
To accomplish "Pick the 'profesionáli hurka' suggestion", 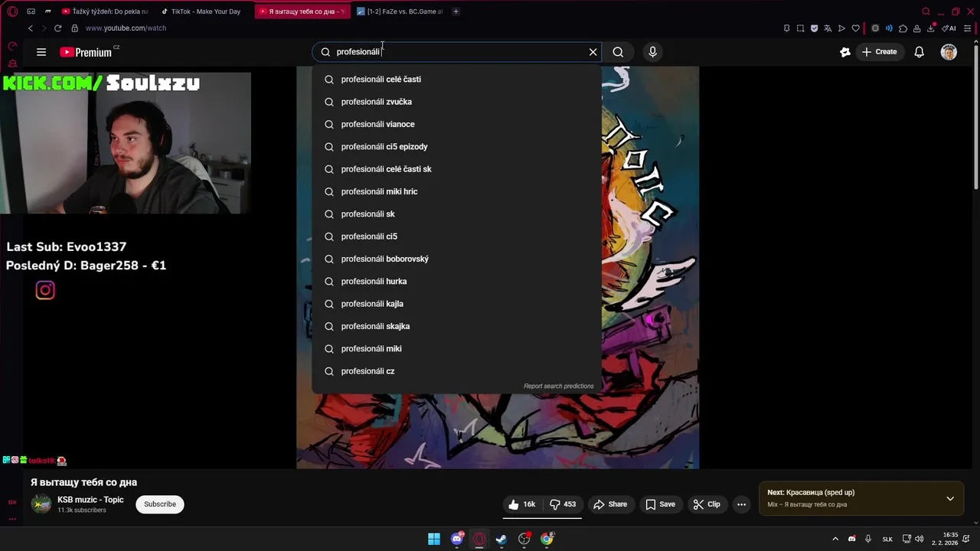I will coord(456,281).
